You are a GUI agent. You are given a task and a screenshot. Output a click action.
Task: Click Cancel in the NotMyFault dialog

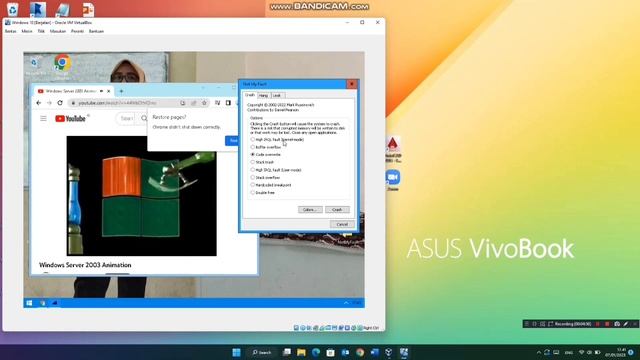(342, 224)
